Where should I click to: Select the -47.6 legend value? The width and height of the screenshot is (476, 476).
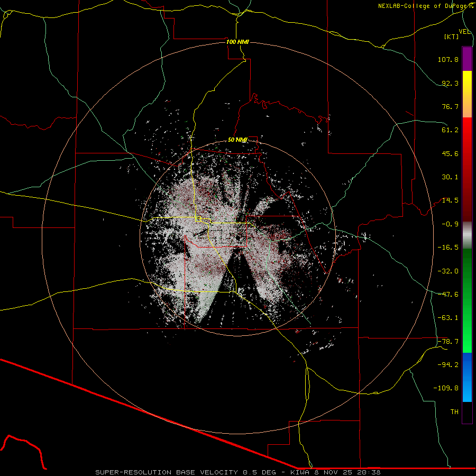pos(448,295)
